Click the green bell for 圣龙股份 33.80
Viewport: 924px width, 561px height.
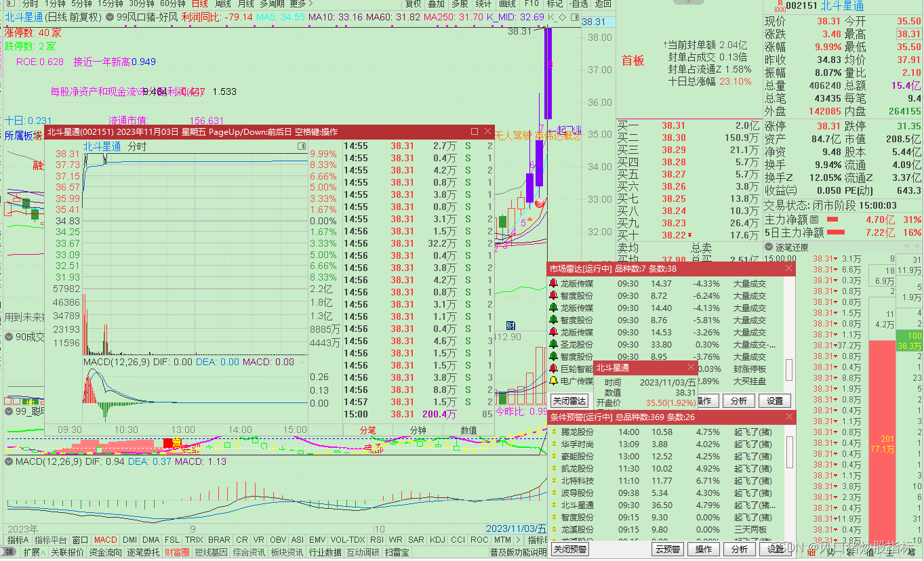[553, 345]
